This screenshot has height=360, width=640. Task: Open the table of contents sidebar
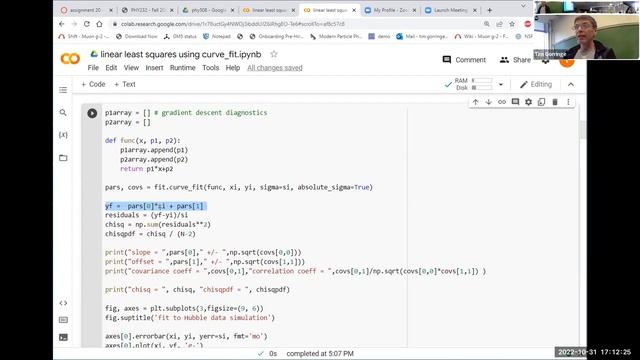(63, 90)
